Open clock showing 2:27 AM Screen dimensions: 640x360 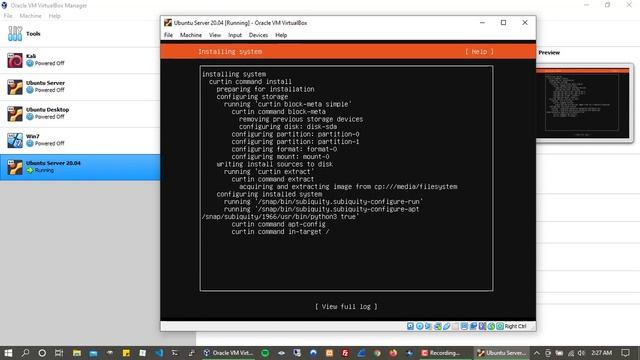point(602,353)
